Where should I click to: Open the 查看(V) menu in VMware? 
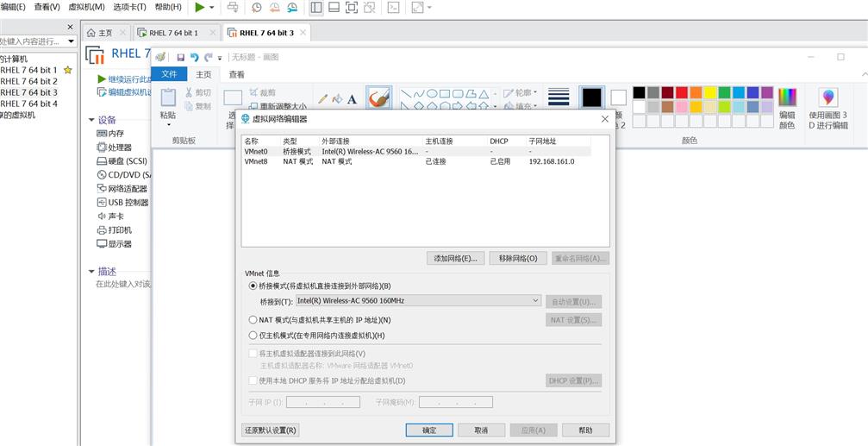pos(47,7)
